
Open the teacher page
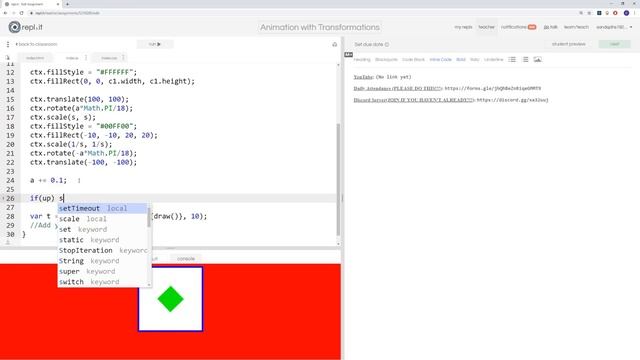point(486,27)
